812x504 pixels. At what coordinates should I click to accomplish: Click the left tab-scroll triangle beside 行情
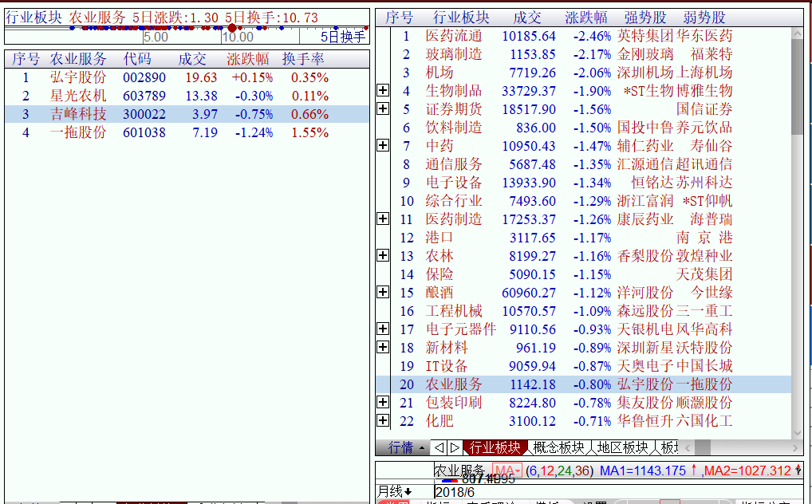point(440,447)
